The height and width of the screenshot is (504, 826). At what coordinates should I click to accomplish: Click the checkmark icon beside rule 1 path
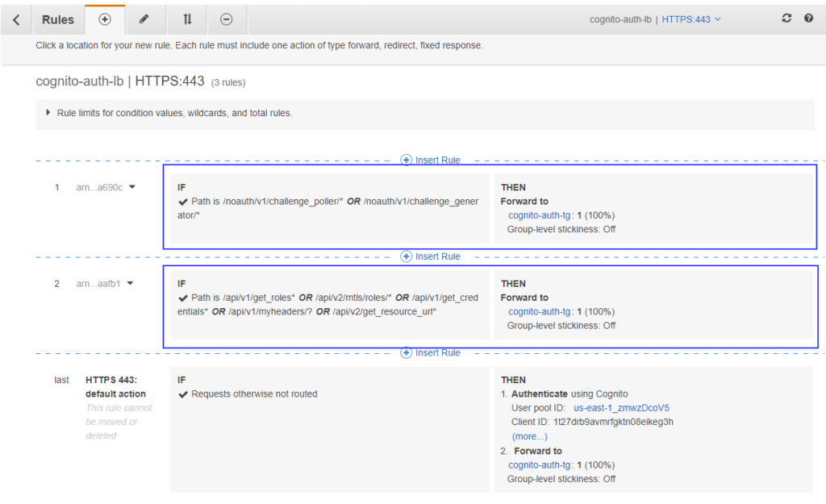[x=183, y=202]
